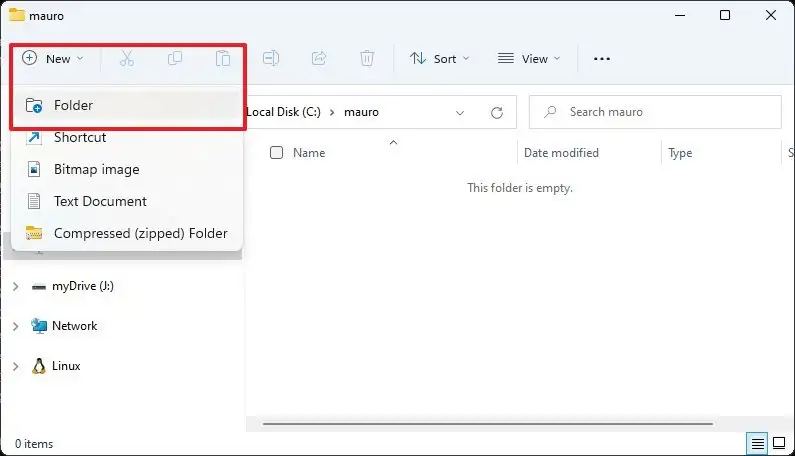Screen dimensions: 795x456
Task: Click the Copy icon in toolbar
Action: (175, 59)
